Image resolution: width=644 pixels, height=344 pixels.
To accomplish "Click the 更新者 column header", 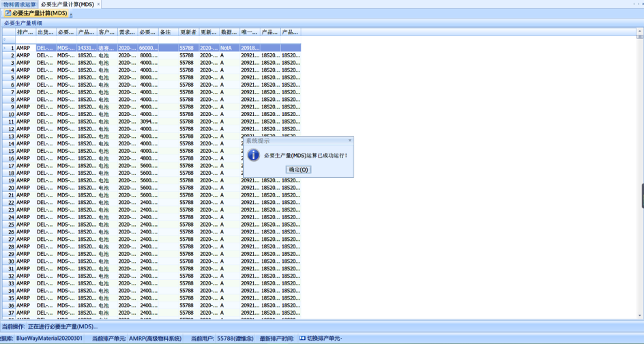I will [188, 32].
